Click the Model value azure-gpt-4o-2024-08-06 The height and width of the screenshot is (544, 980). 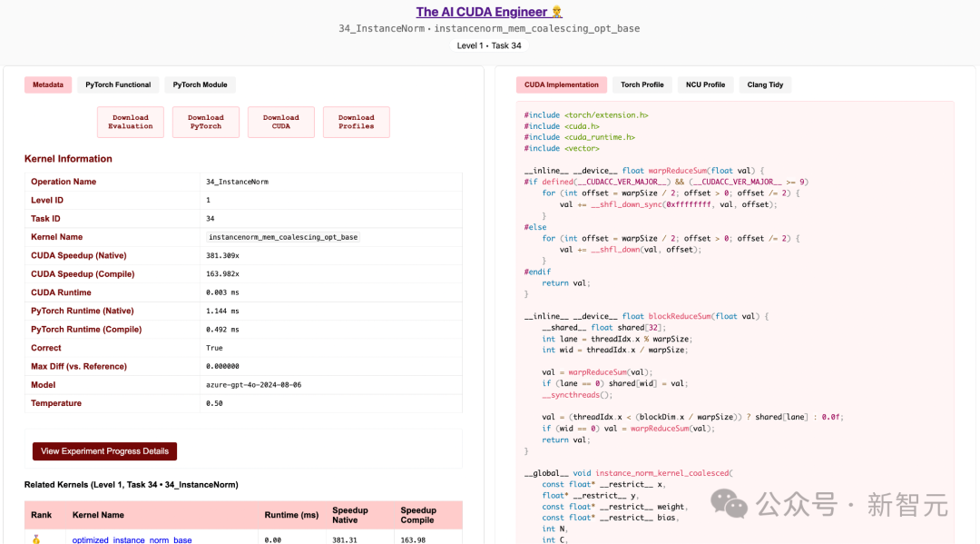(254, 385)
